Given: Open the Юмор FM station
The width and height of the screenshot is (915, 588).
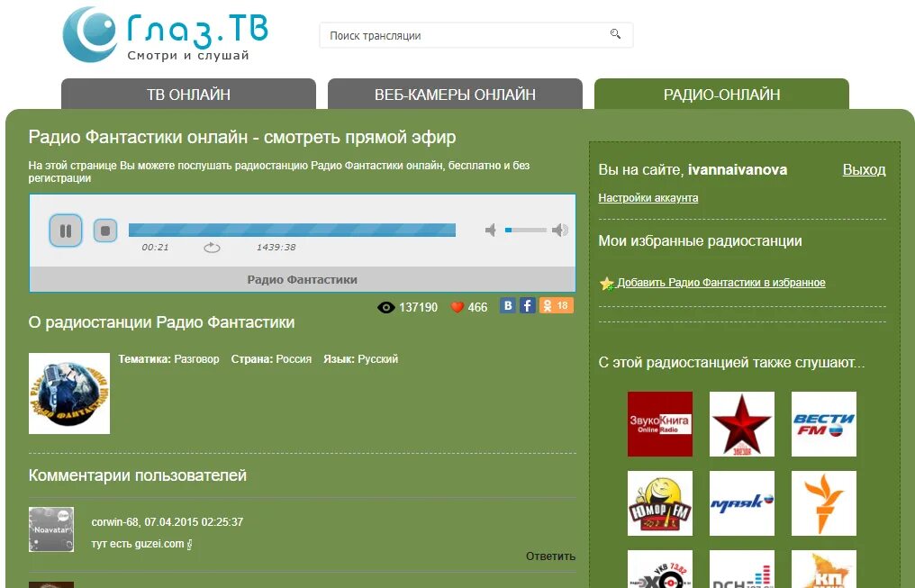Looking at the screenshot, I should pyautogui.click(x=660, y=503).
